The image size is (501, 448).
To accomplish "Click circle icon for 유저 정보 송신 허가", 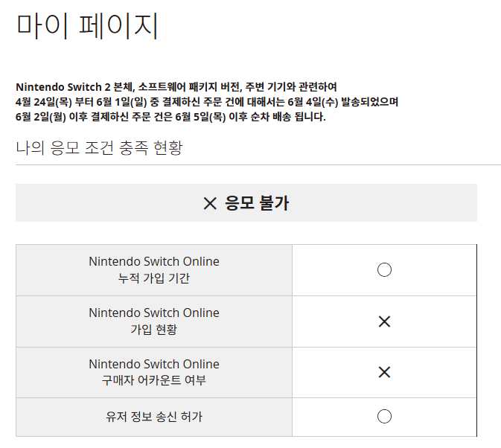I will pyautogui.click(x=384, y=417).
